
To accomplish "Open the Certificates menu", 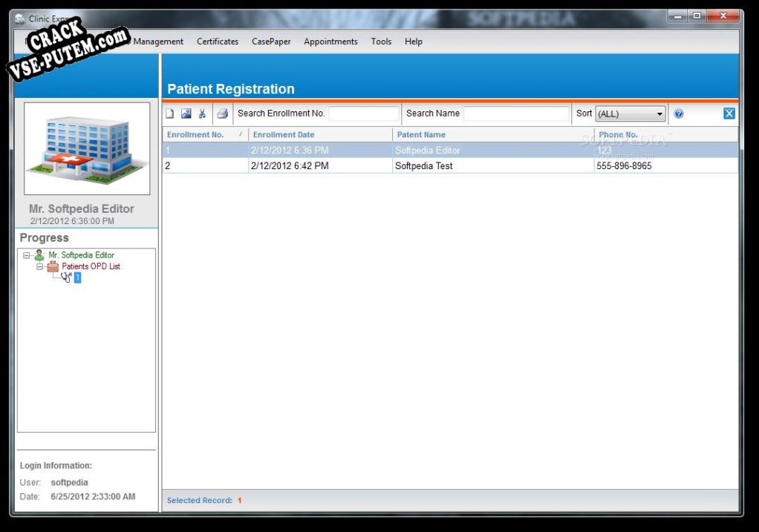I will coord(218,42).
